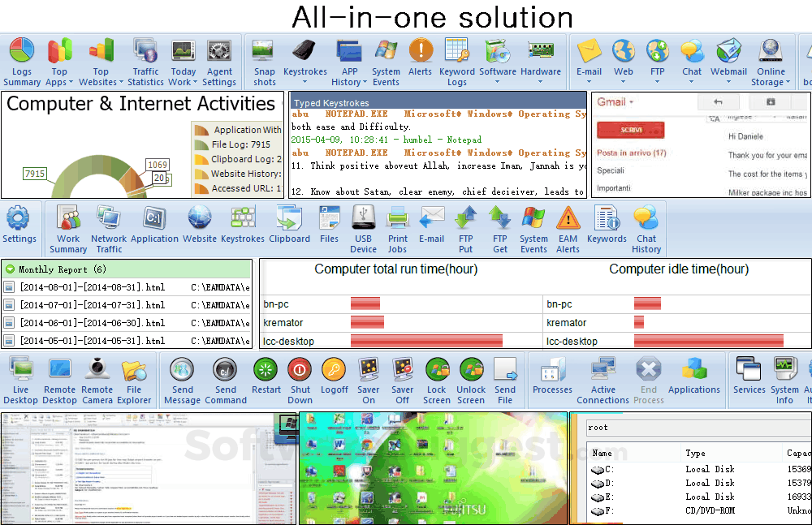Open the Clipboard log panel
The width and height of the screenshot is (812, 525).
point(288,227)
